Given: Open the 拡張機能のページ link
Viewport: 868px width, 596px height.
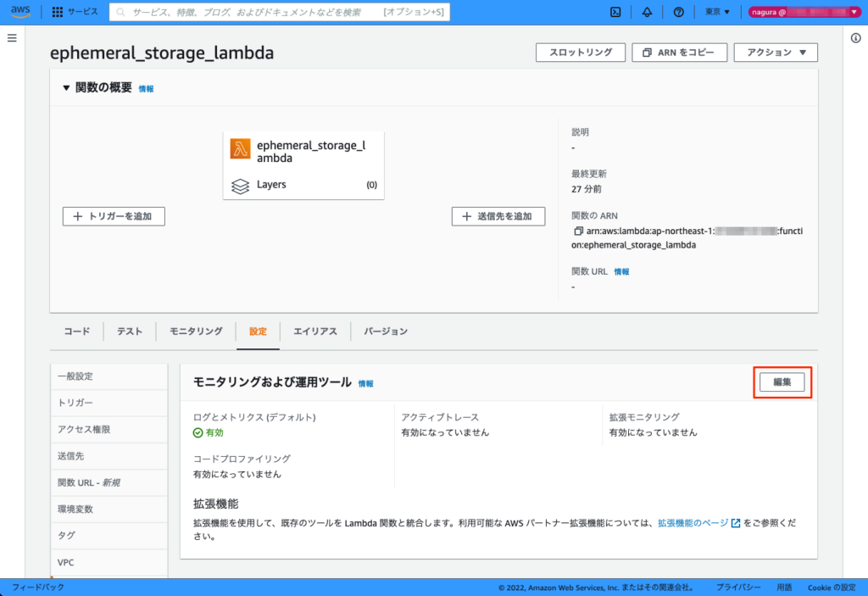Looking at the screenshot, I should coord(698,523).
